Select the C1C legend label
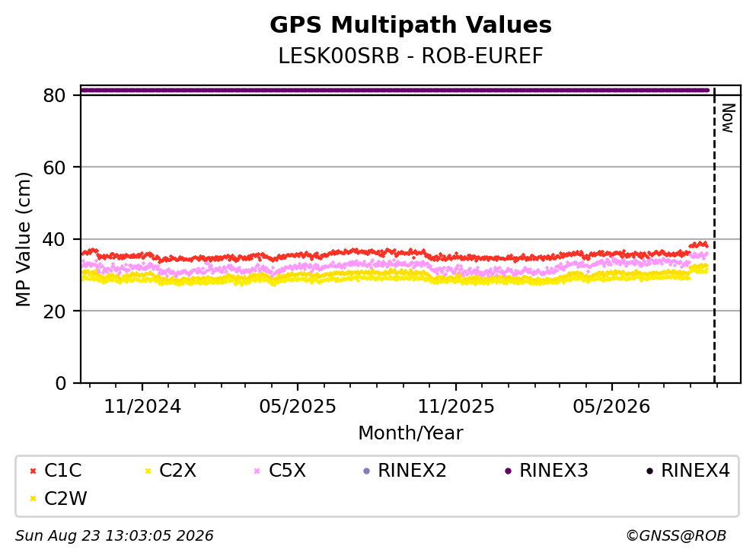This screenshot has width=756, height=559. coord(62,471)
